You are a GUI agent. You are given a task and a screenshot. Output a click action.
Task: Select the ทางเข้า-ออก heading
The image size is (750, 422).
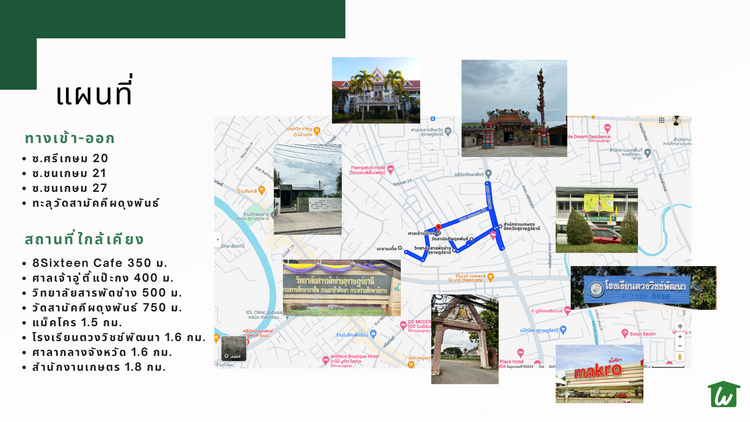click(70, 138)
